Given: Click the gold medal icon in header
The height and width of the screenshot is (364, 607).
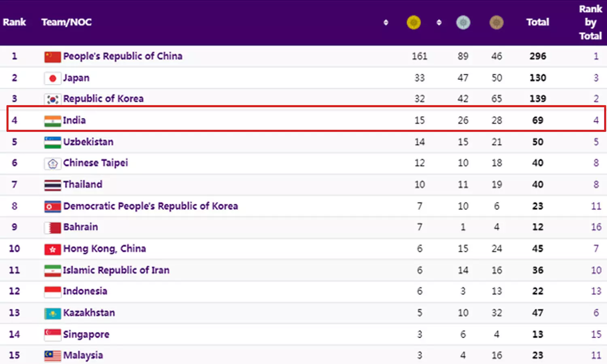Looking at the screenshot, I should tap(413, 22).
